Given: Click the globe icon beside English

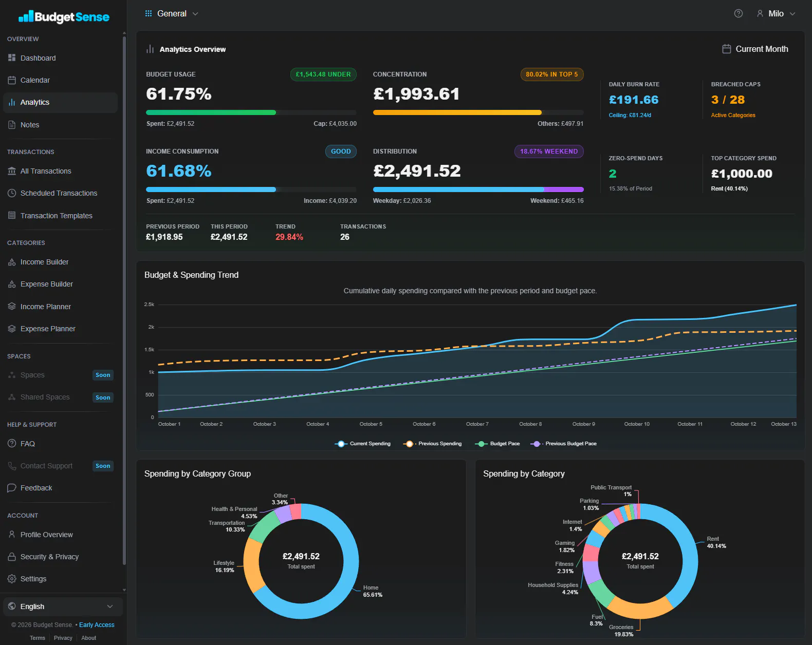Looking at the screenshot, I should coord(12,606).
